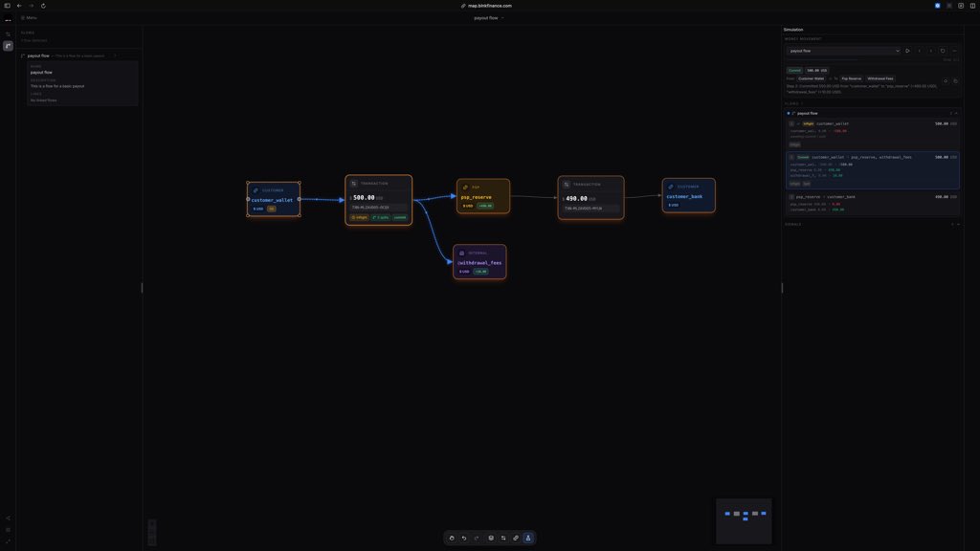Click the blue browser extension icon

(938, 6)
